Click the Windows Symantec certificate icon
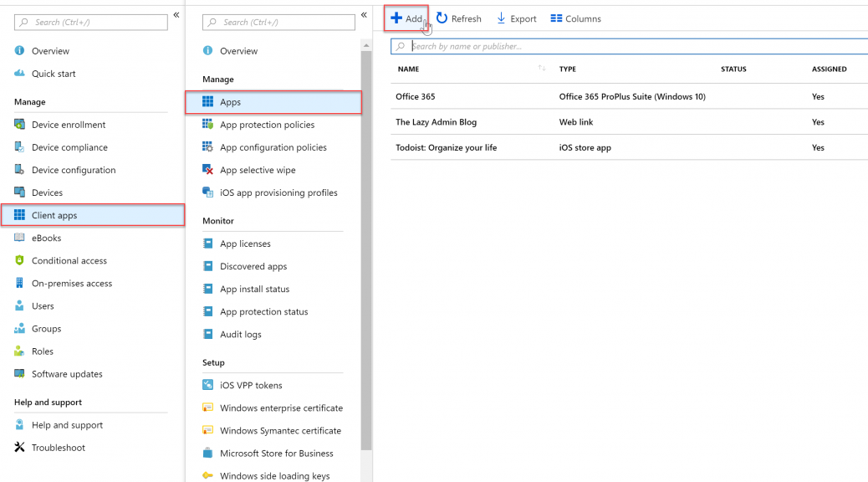This screenshot has width=868, height=482. (x=207, y=431)
